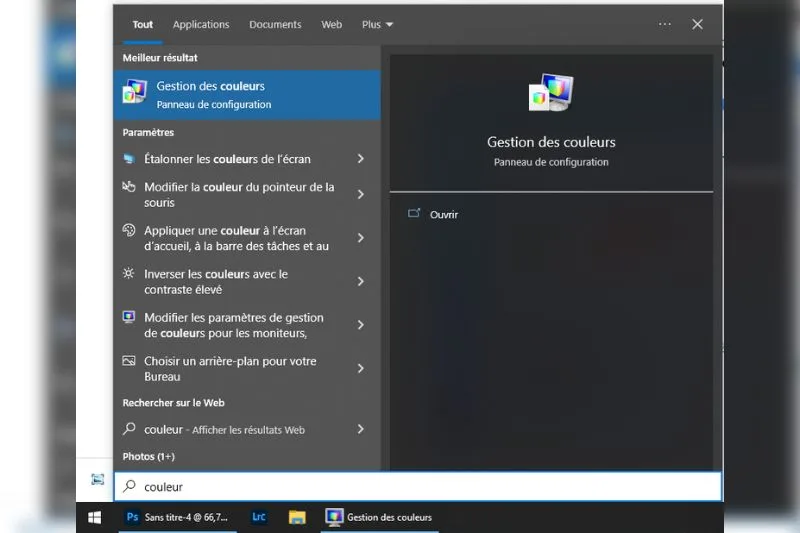Expand arrow for Modifier les paramètres de gestion
This screenshot has height=533, width=800.
click(361, 324)
